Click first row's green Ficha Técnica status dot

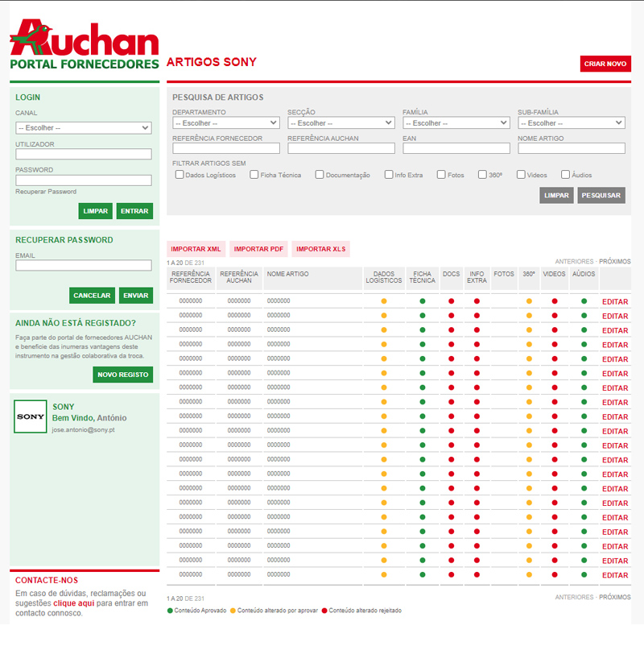click(422, 301)
